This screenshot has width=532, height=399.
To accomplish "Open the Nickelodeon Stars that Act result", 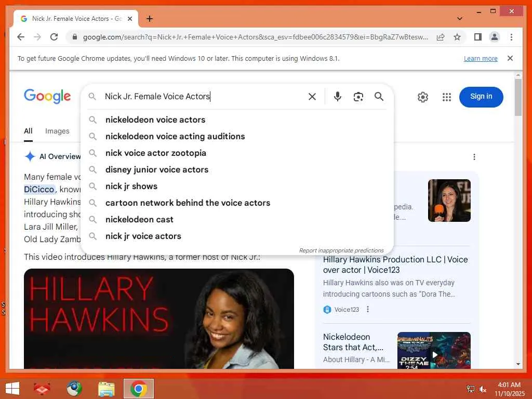I will [x=353, y=342].
